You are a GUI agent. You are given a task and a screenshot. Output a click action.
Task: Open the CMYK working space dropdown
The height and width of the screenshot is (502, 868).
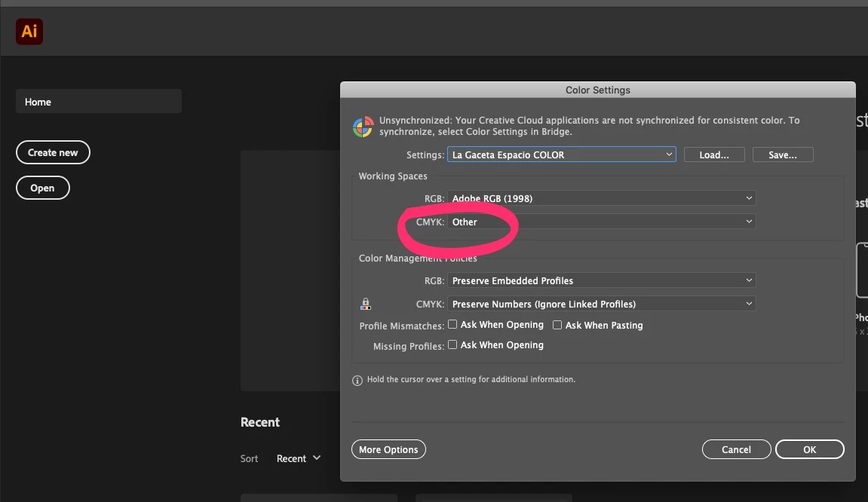click(601, 222)
